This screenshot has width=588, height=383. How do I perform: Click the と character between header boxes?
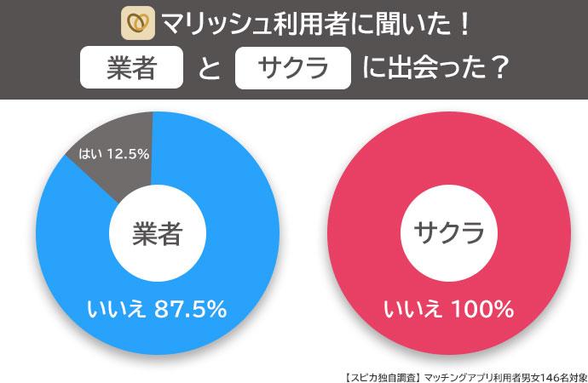click(x=210, y=68)
